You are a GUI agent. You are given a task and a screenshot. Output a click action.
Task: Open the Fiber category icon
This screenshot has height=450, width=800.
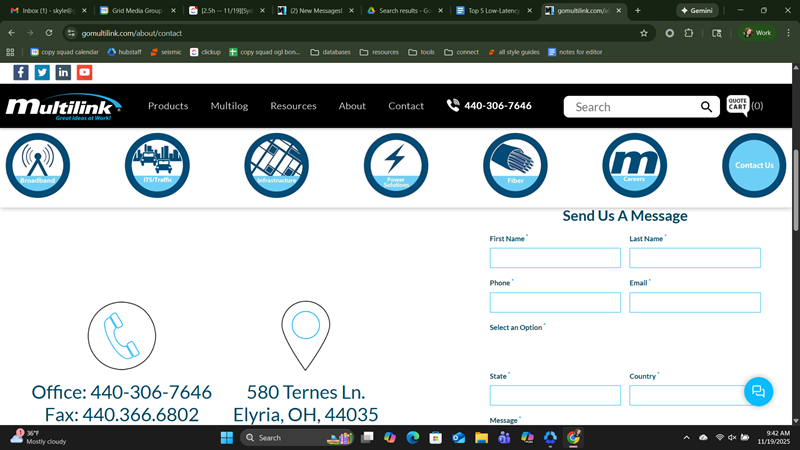(x=515, y=165)
